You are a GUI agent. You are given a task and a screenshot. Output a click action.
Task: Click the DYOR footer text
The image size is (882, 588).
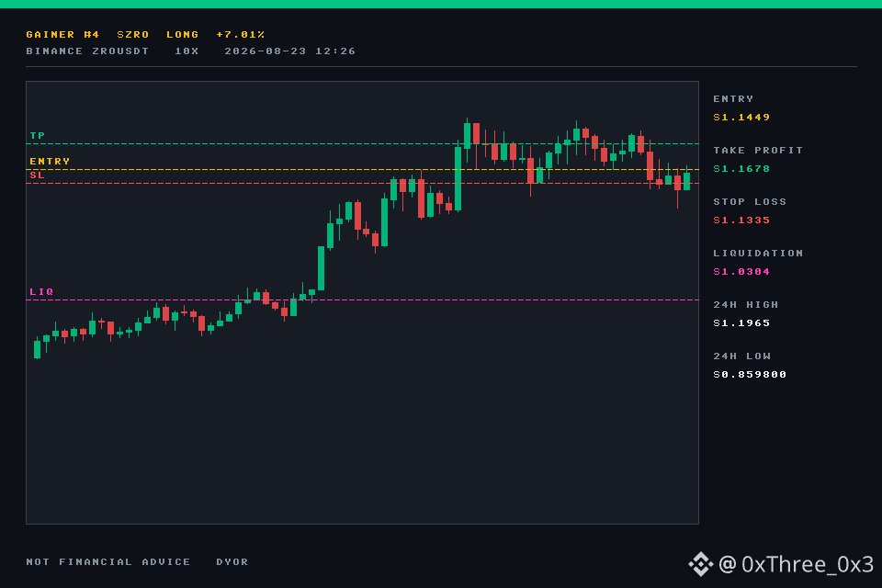[x=232, y=561]
